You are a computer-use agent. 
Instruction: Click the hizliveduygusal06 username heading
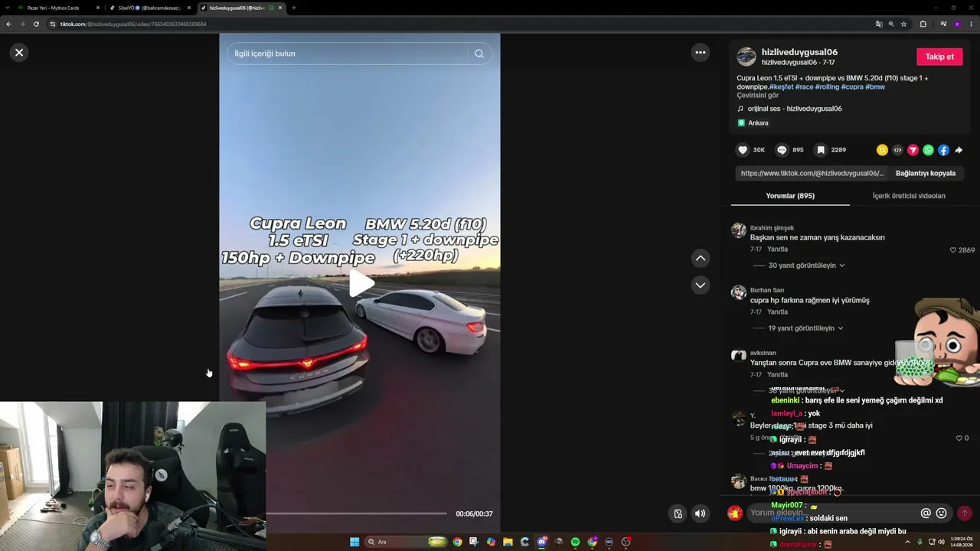click(799, 52)
